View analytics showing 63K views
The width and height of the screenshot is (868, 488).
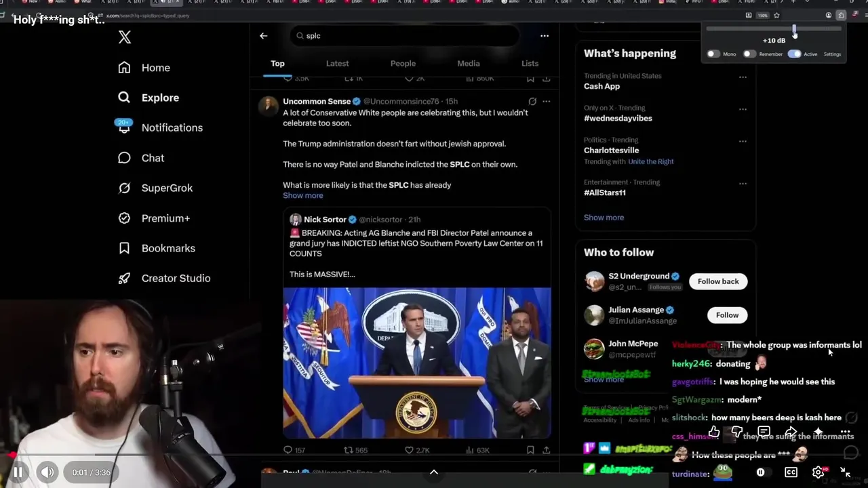pyautogui.click(x=478, y=450)
